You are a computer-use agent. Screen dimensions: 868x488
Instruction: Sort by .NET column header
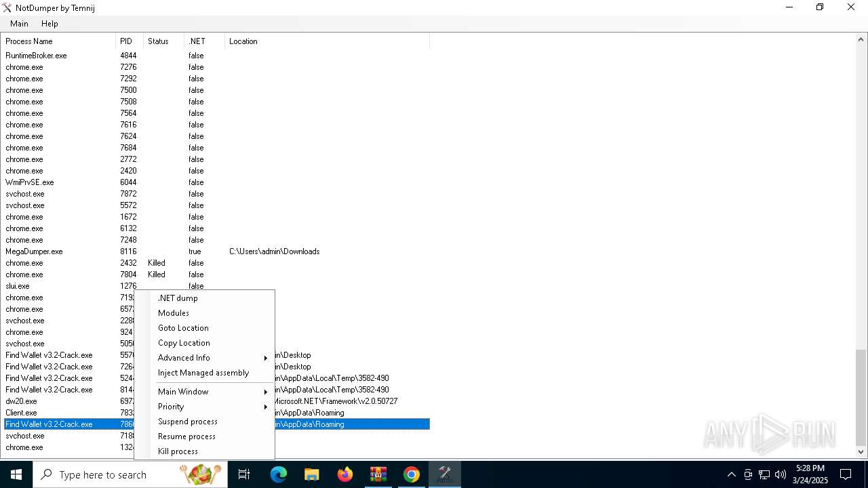(x=204, y=41)
